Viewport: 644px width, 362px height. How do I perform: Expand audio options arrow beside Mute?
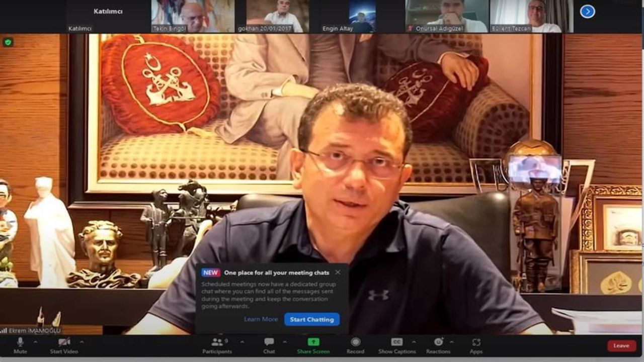tap(35, 342)
